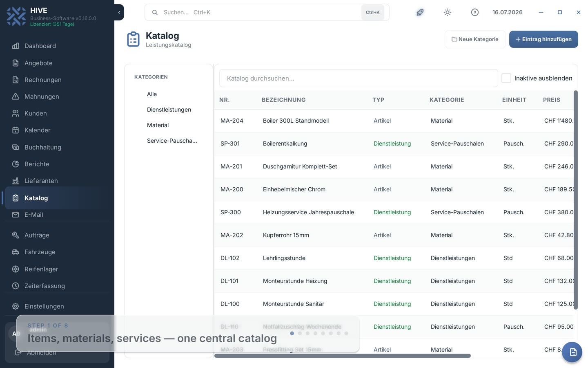
Task: Toggle light/dark theme sun icon
Action: [x=448, y=12]
